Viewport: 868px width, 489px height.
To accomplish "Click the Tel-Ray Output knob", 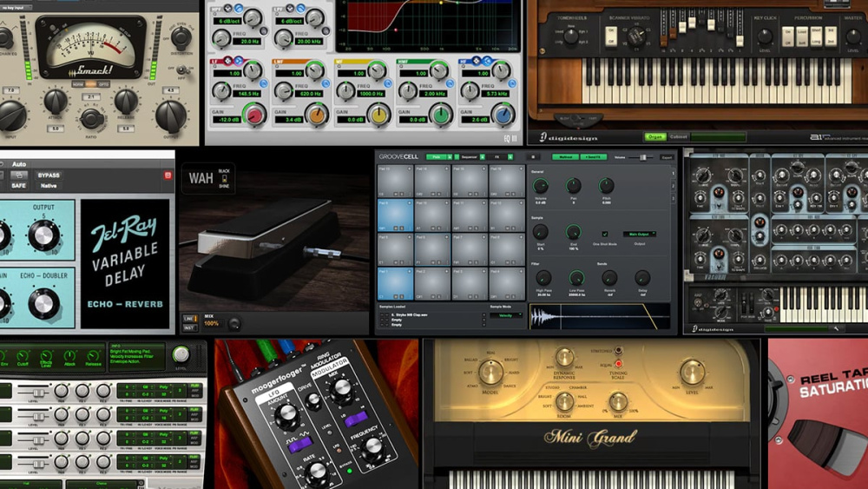I will tap(43, 235).
